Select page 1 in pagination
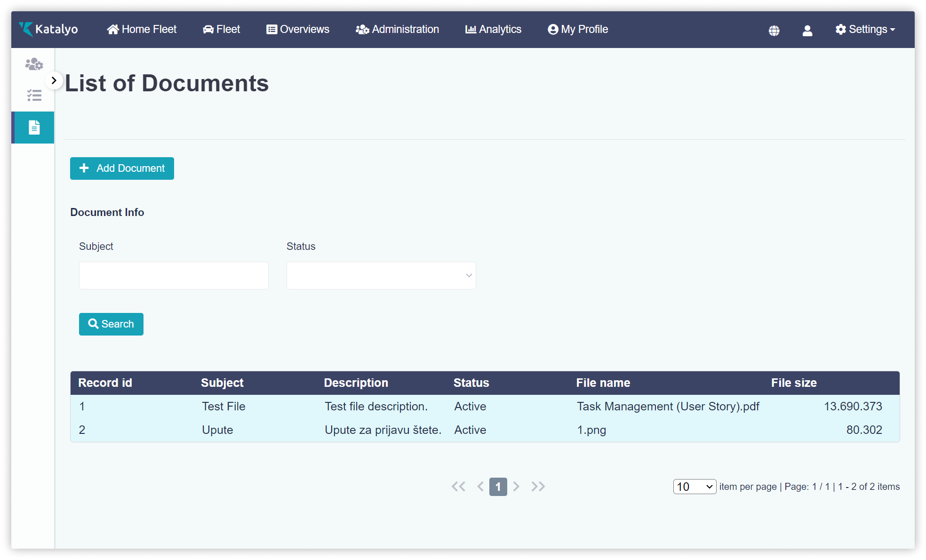The image size is (926, 560). [498, 487]
